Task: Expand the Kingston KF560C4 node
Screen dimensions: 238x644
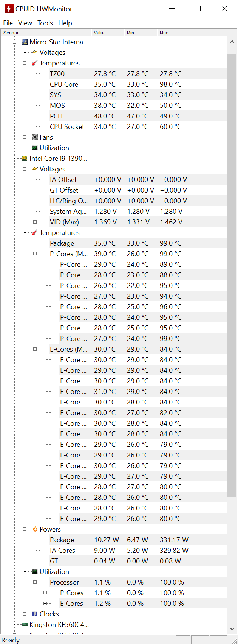Action: pyautogui.click(x=14, y=625)
